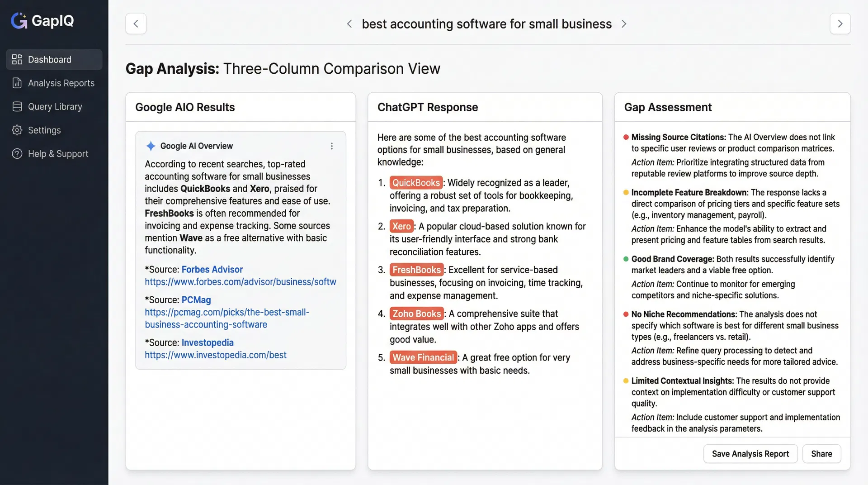Click the red dot beside Missing Source Citations
868x485 pixels.
tap(626, 137)
